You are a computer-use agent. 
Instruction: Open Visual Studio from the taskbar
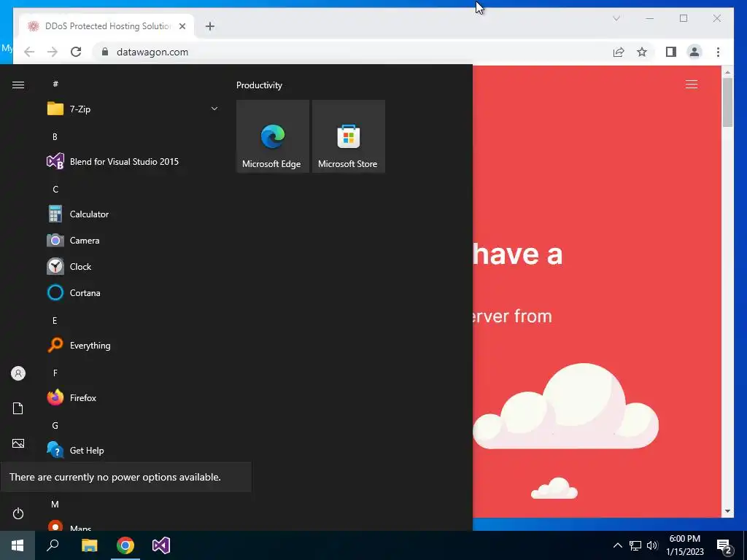[161, 545]
